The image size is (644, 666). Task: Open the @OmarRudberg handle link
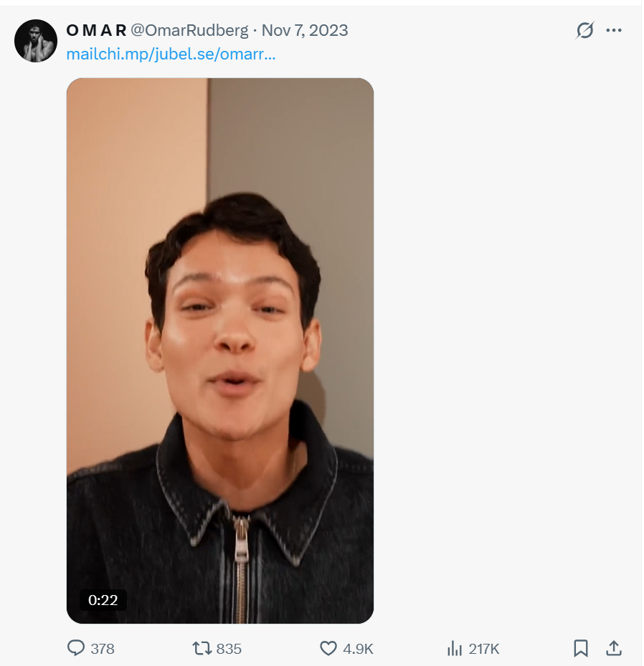pyautogui.click(x=189, y=31)
